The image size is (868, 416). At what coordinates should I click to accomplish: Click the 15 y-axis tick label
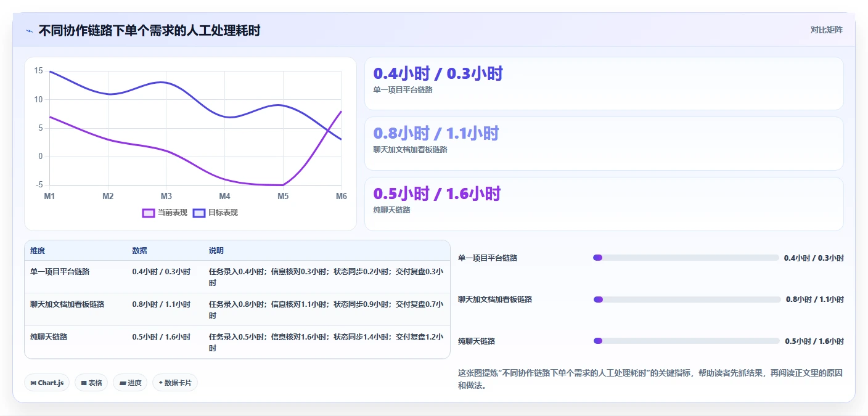[39, 71]
